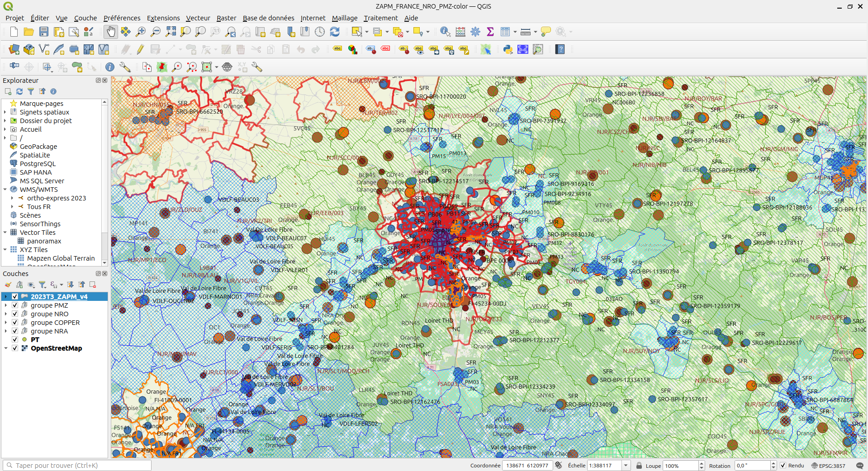Viewport: 868px width, 471px height.
Task: Open layer labeling options yellow abc icon
Action: [337, 49]
